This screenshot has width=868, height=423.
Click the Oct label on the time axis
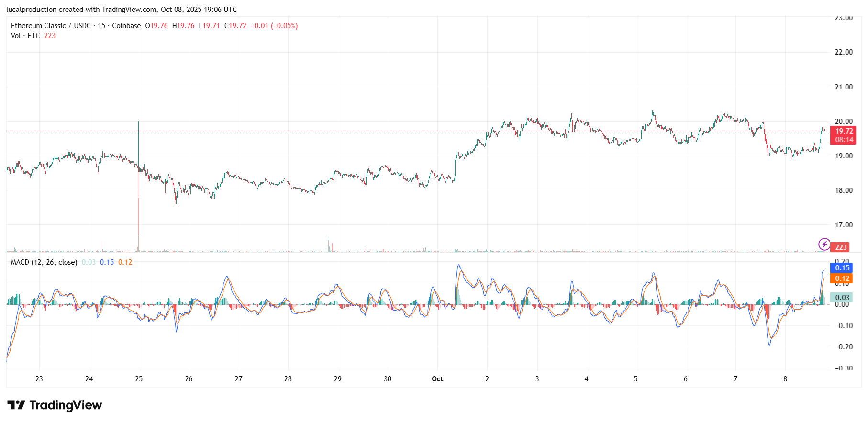coord(437,379)
